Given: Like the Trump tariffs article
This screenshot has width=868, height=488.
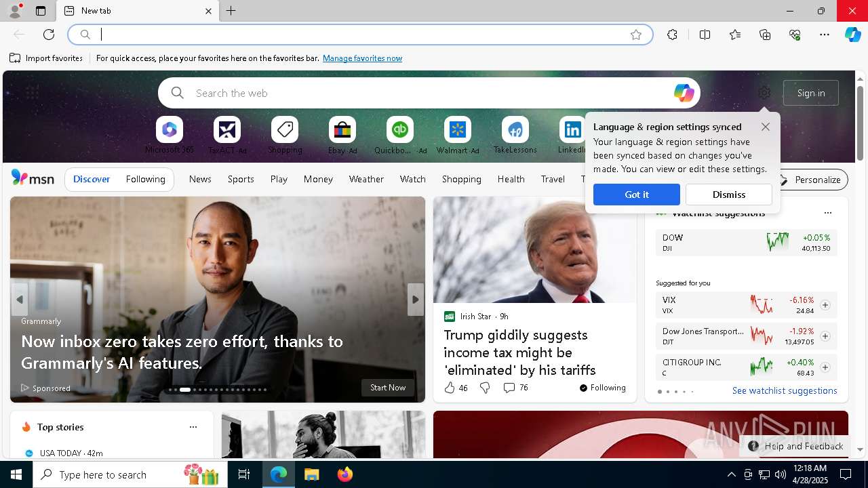Looking at the screenshot, I should tap(456, 388).
